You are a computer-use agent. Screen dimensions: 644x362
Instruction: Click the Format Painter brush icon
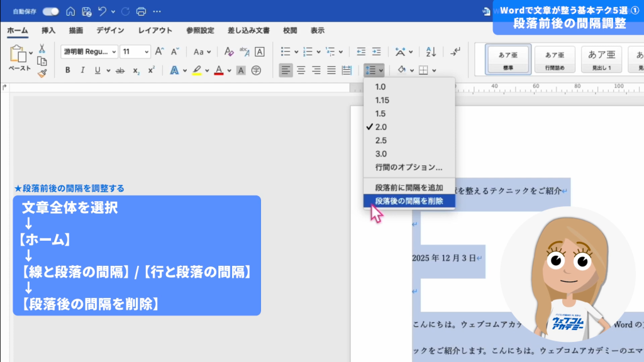pyautogui.click(x=42, y=74)
